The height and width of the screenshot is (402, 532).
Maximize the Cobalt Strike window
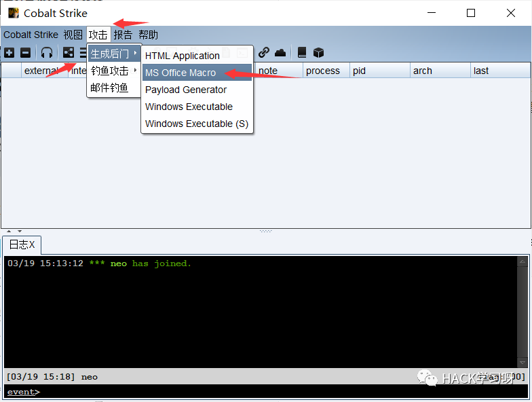pos(471,13)
